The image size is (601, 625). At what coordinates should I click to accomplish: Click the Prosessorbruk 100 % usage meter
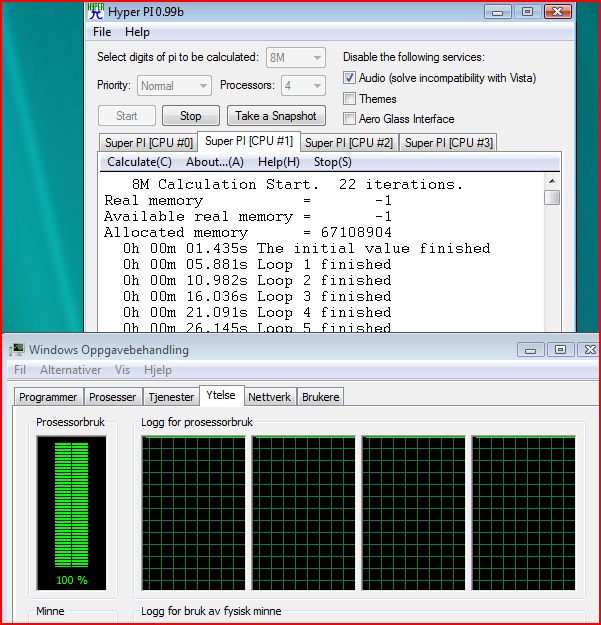[71, 513]
